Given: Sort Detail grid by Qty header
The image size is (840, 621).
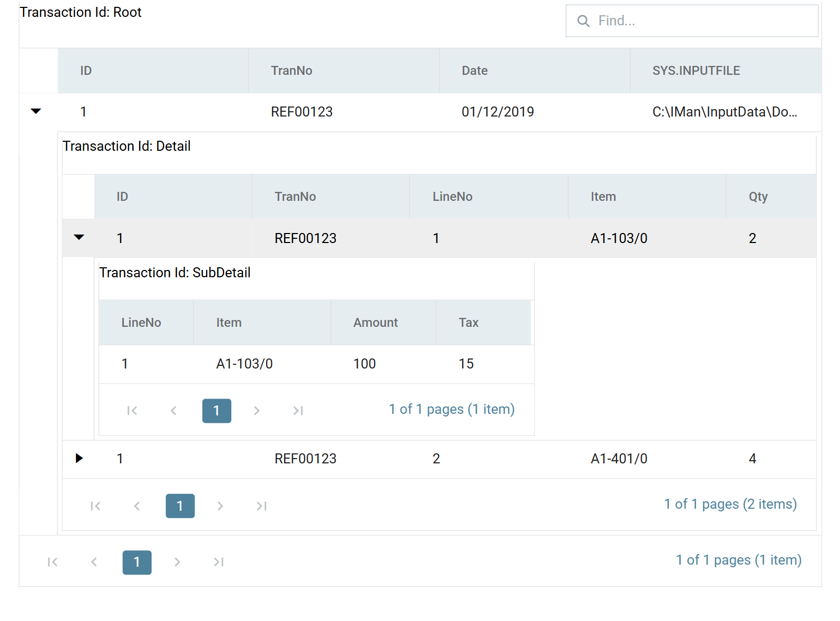Looking at the screenshot, I should tap(771, 197).
